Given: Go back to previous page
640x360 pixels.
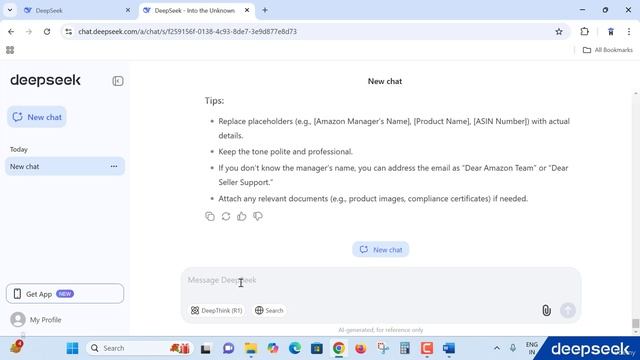Looking at the screenshot, I should tap(11, 31).
